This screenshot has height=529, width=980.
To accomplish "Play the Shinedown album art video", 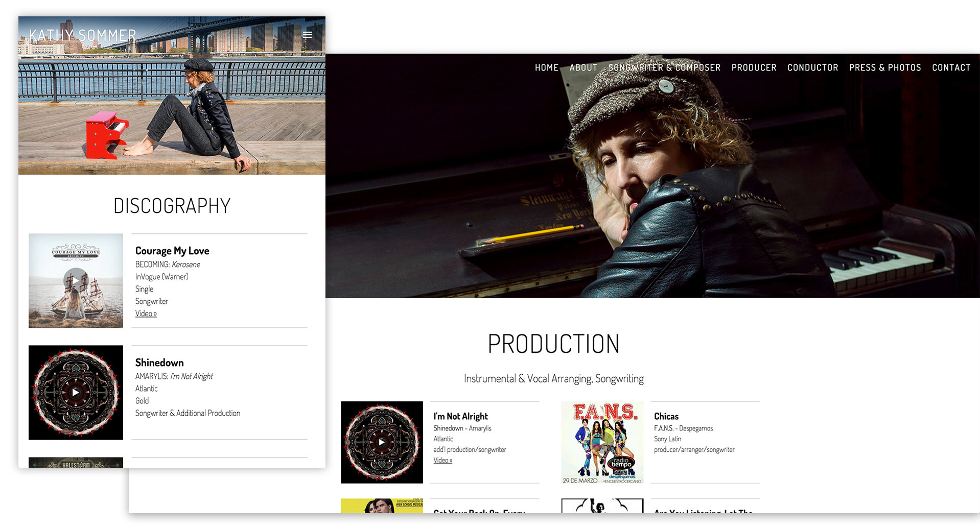I will point(76,392).
